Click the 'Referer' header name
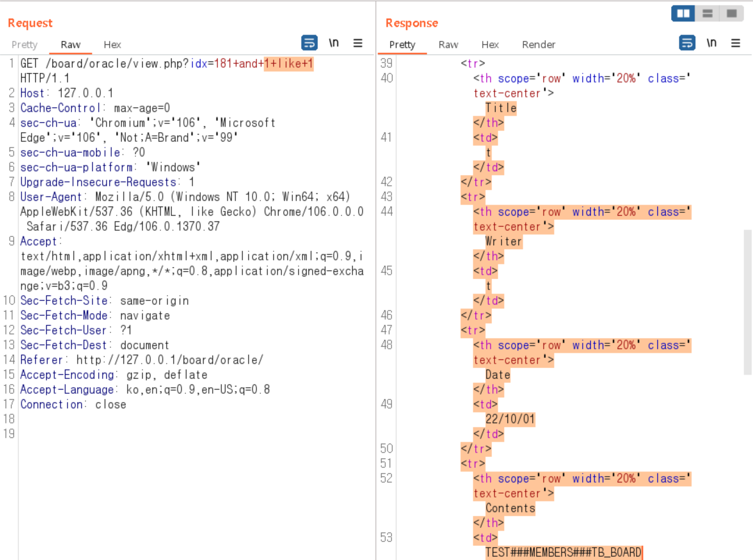 click(42, 360)
